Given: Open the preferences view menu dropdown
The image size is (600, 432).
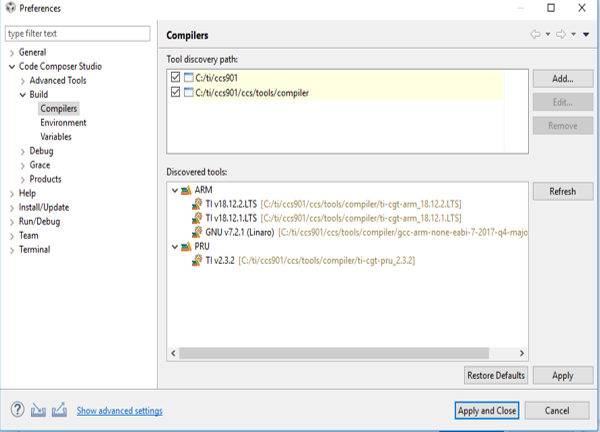Looking at the screenshot, I should [x=586, y=34].
